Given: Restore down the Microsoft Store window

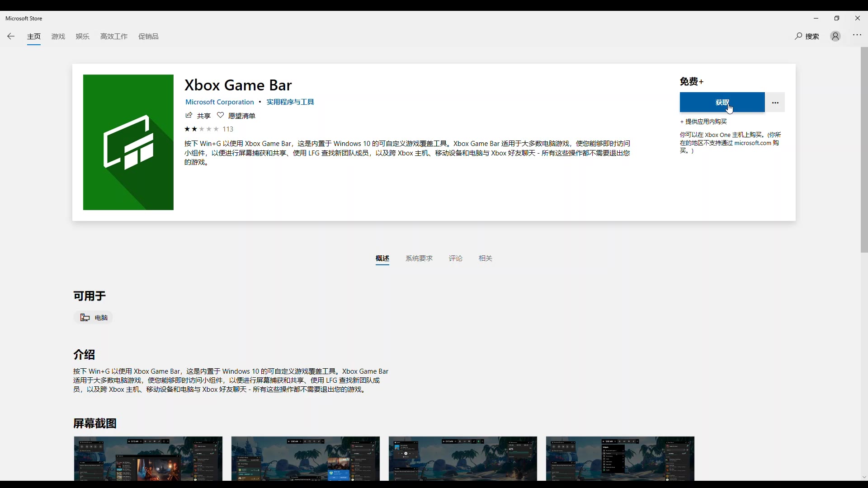Looking at the screenshot, I should click(837, 18).
